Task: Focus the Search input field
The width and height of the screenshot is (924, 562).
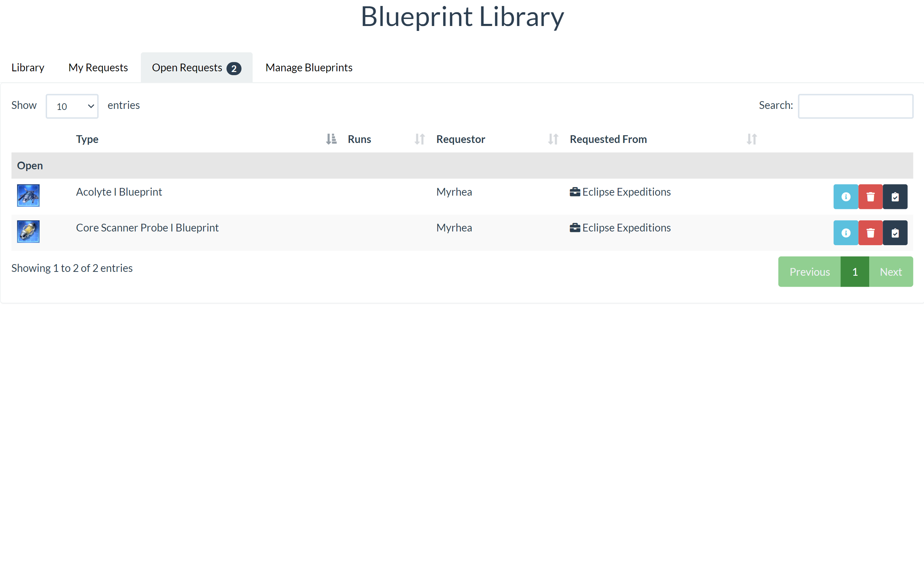Action: [x=855, y=106]
